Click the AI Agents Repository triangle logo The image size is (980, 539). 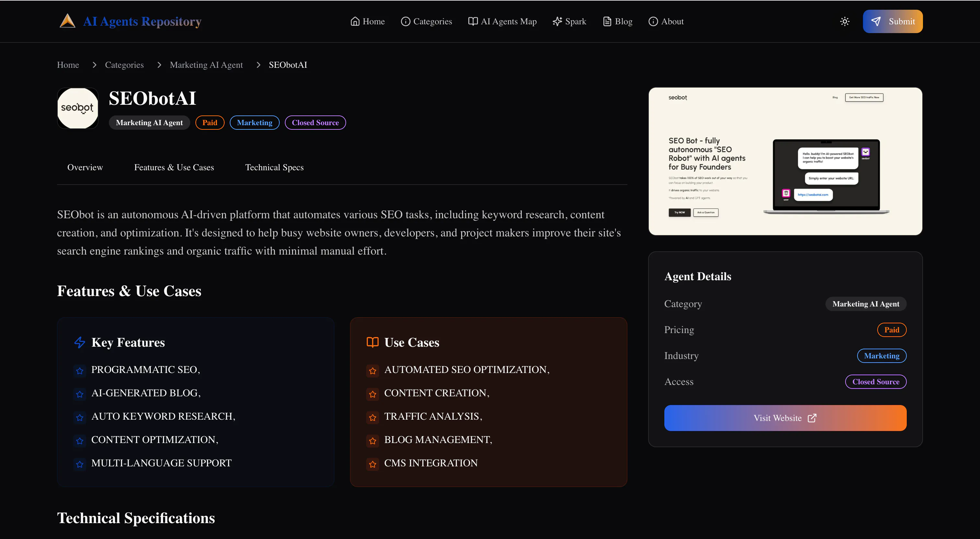pyautogui.click(x=67, y=21)
